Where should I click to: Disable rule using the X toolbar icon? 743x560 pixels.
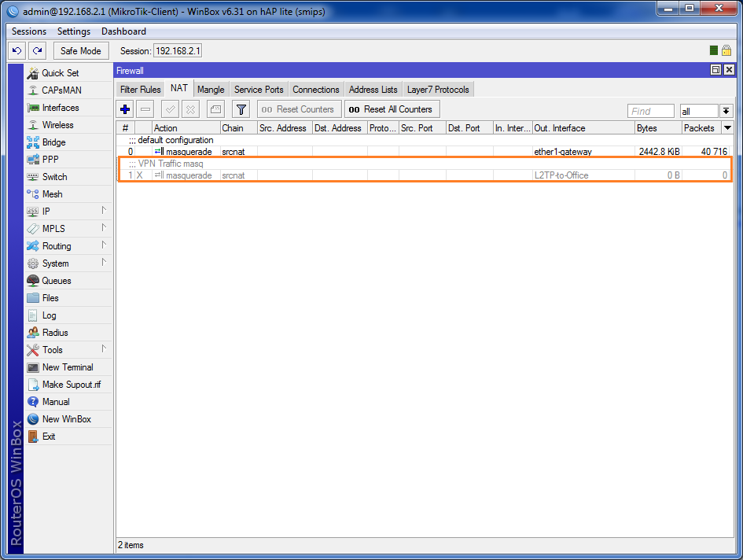(x=190, y=109)
